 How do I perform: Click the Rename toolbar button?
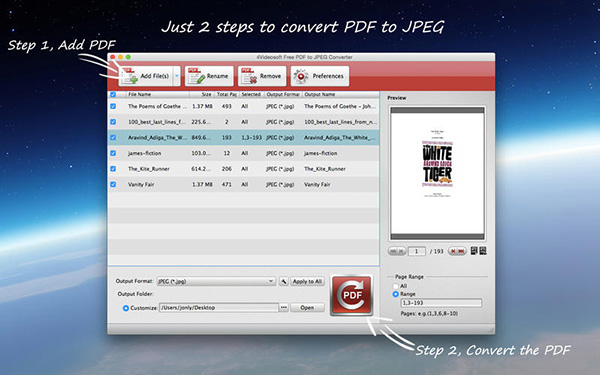coord(209,76)
